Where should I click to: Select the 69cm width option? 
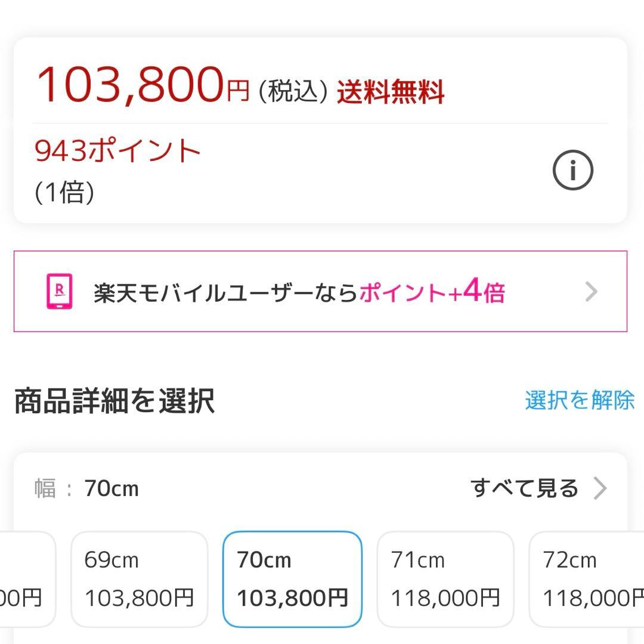click(139, 577)
